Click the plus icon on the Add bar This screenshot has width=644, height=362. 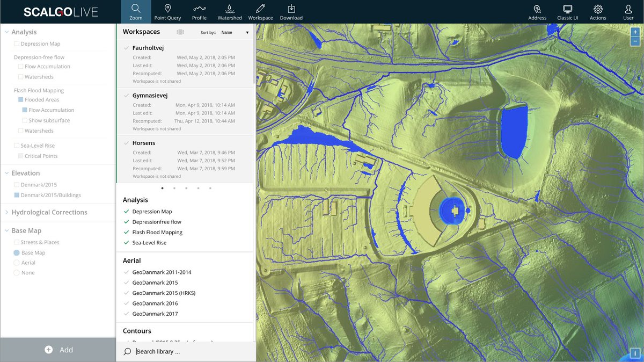pos(48,350)
